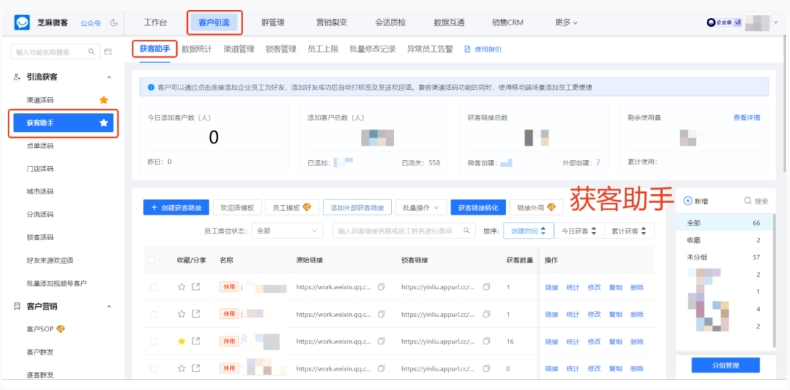Click 统计 in the 0-customer row
This screenshot has width=790, height=390.
(573, 368)
